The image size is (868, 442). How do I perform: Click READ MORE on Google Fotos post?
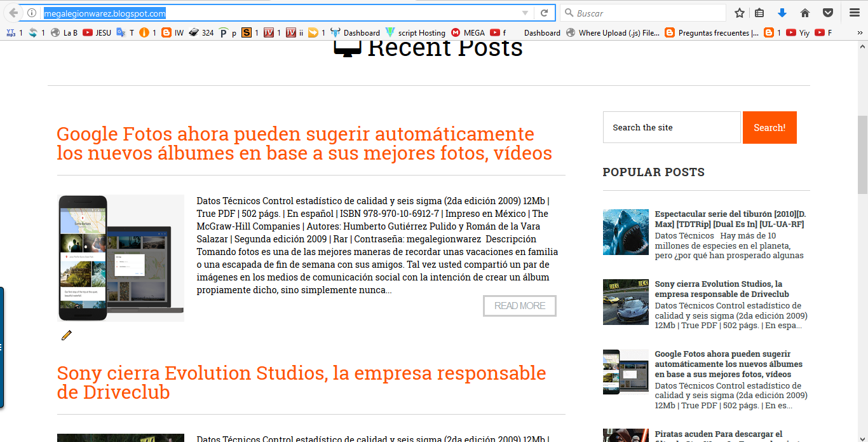520,306
